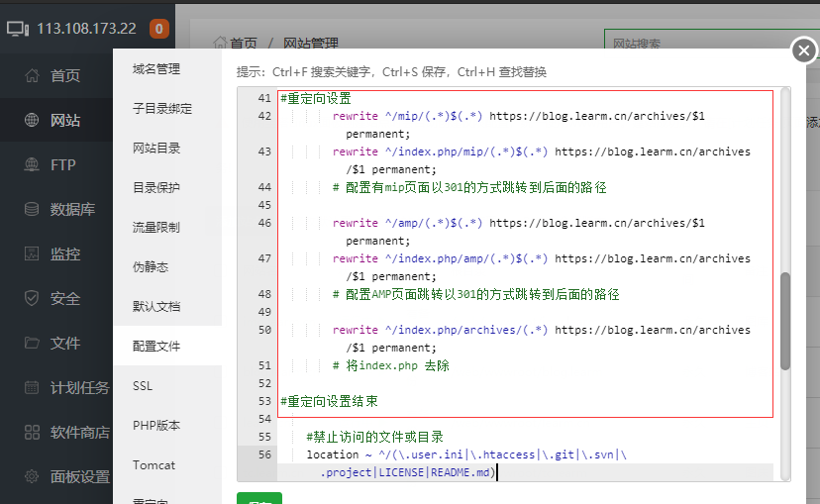The image size is (820, 504).
Task: Click the index.php/archives rewrite on line 50
Action: (x=542, y=339)
